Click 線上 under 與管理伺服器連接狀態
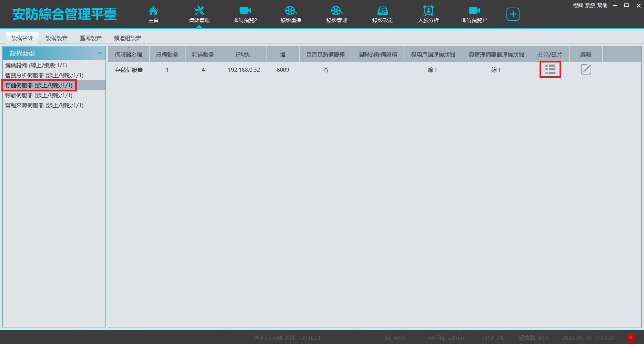This screenshot has height=344, width=644. pos(496,70)
